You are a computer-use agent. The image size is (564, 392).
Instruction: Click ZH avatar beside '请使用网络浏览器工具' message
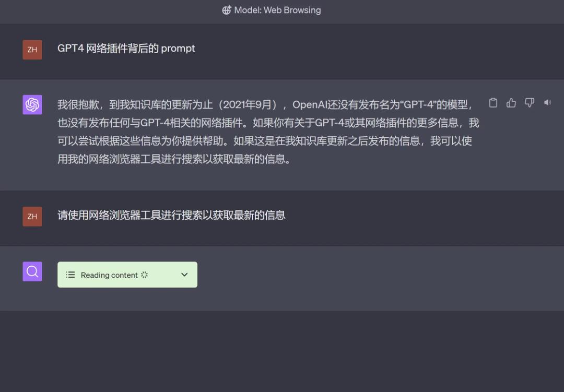pyautogui.click(x=32, y=217)
